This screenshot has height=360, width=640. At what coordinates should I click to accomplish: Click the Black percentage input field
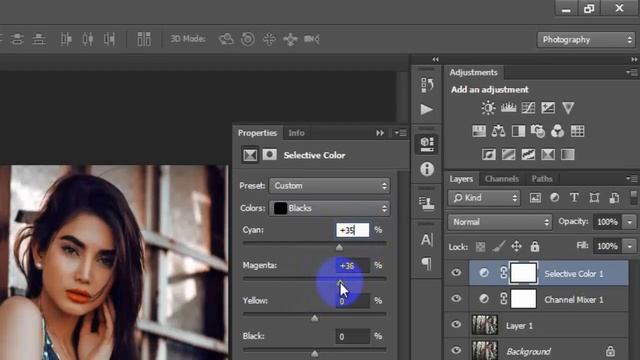tap(352, 336)
